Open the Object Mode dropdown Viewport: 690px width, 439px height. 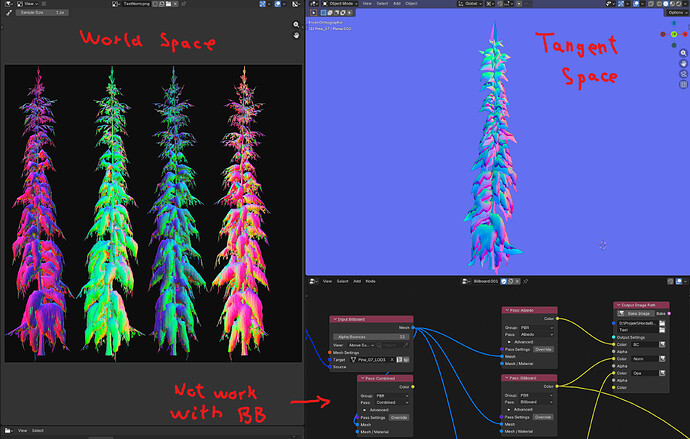click(x=341, y=4)
